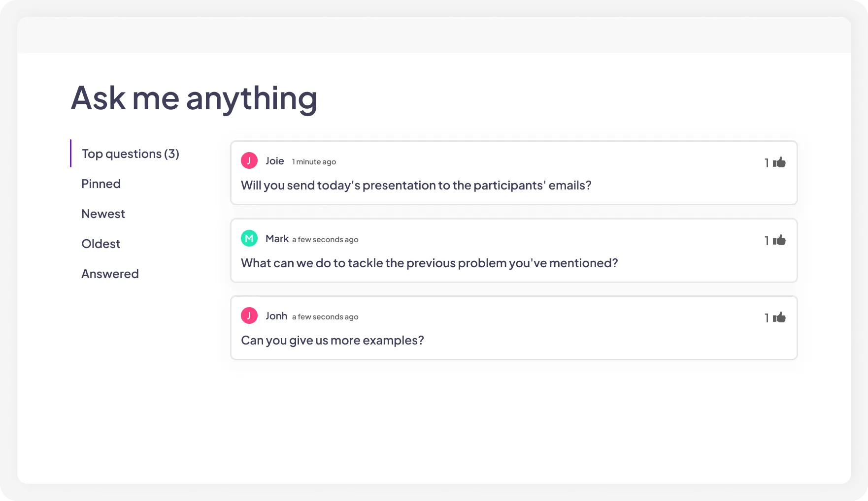Open the Oldest questions view
The height and width of the screenshot is (501, 868).
[100, 244]
